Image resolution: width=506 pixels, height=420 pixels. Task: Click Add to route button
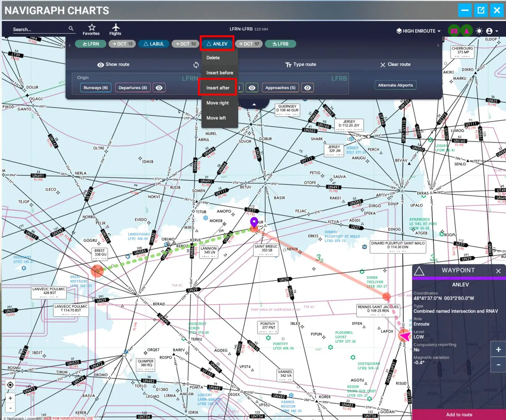[459, 415]
